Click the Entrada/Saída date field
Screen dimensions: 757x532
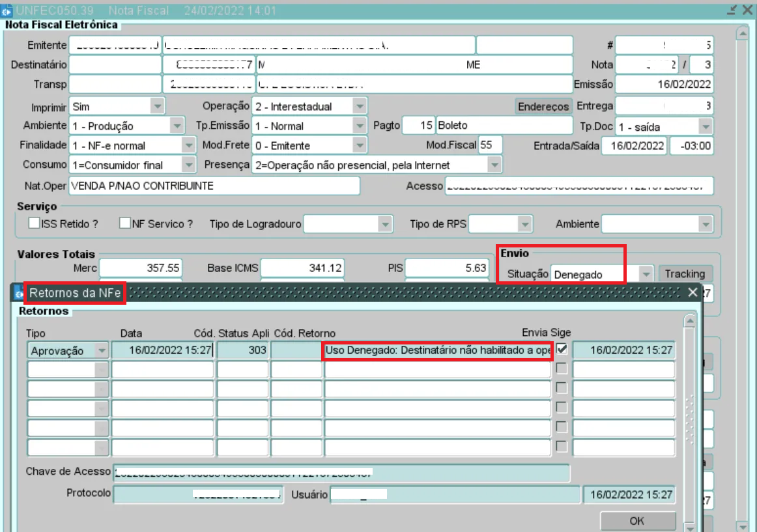click(x=635, y=145)
